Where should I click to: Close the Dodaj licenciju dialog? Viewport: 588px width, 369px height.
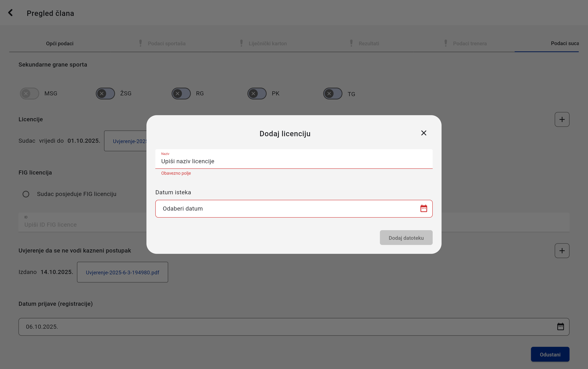[423, 133]
